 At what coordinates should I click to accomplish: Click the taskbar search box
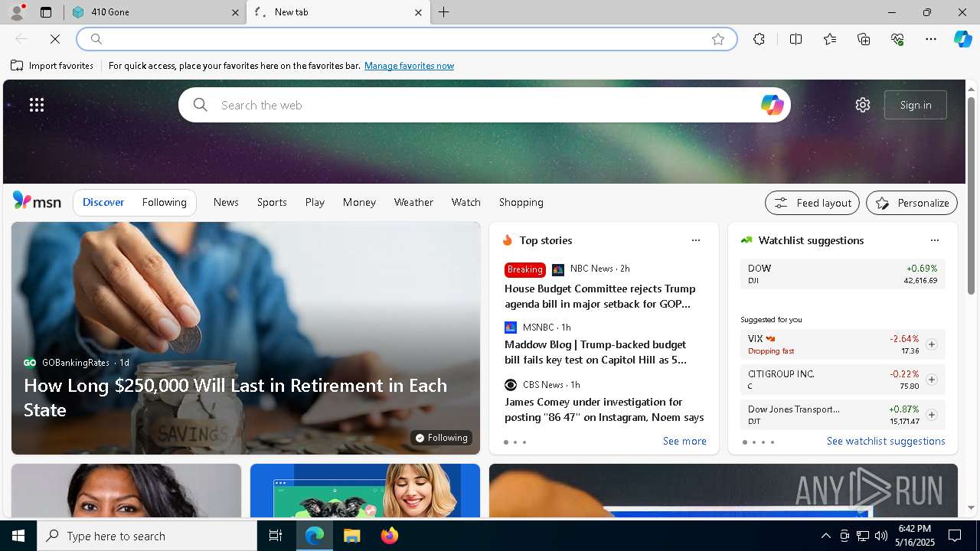[147, 536]
